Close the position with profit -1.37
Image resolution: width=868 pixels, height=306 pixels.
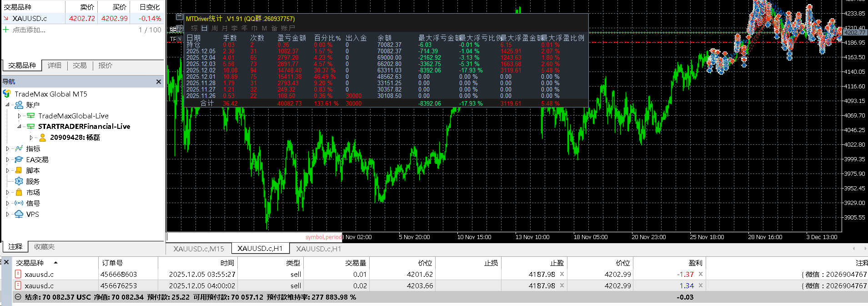point(701,274)
